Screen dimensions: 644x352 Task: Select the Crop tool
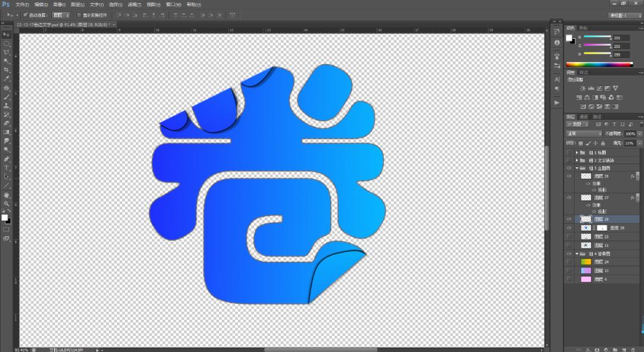pyautogui.click(x=6, y=70)
